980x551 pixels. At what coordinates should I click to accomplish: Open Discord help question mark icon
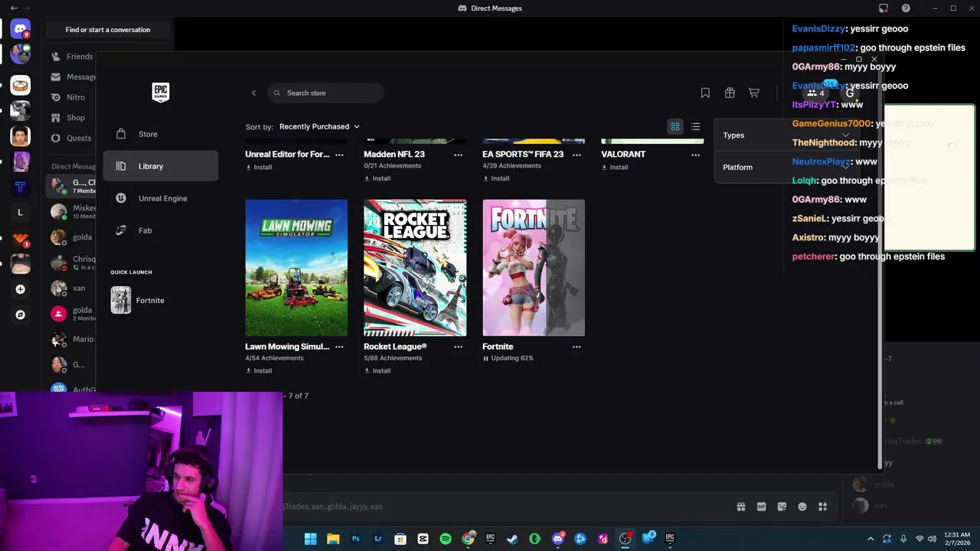[x=906, y=8]
